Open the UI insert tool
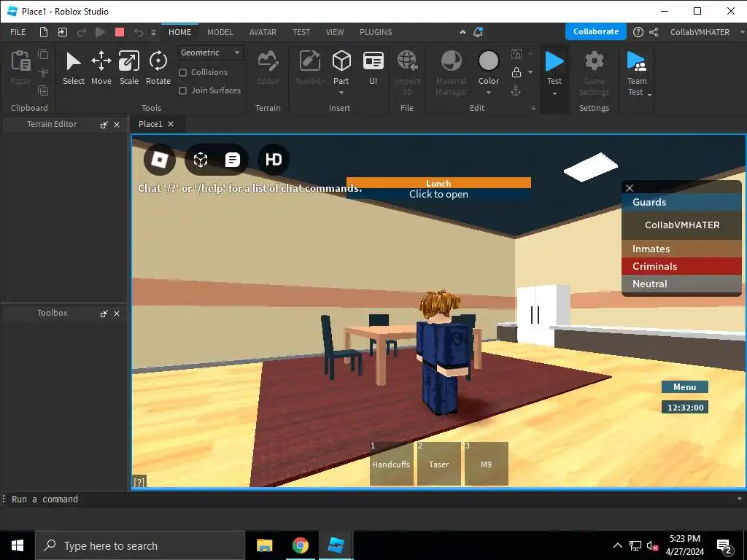The width and height of the screenshot is (747, 560). click(x=373, y=68)
